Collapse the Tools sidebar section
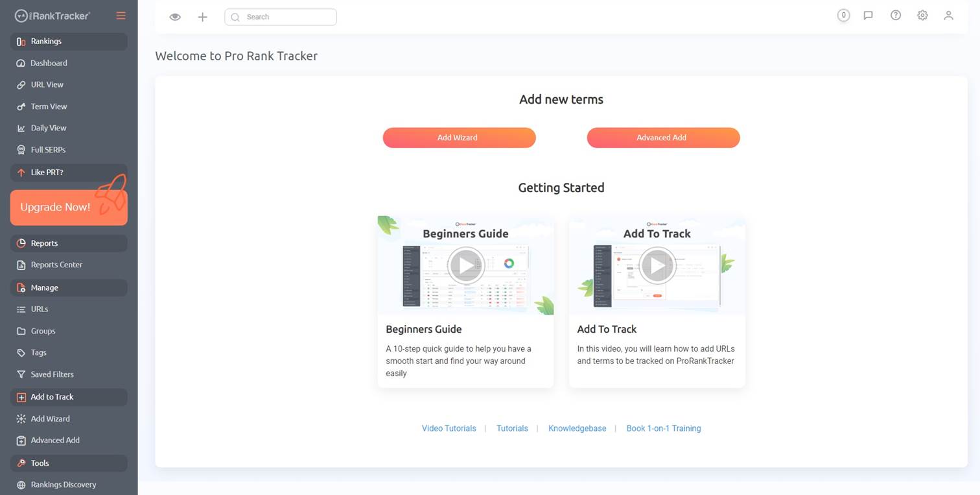The image size is (980, 495). [69, 463]
